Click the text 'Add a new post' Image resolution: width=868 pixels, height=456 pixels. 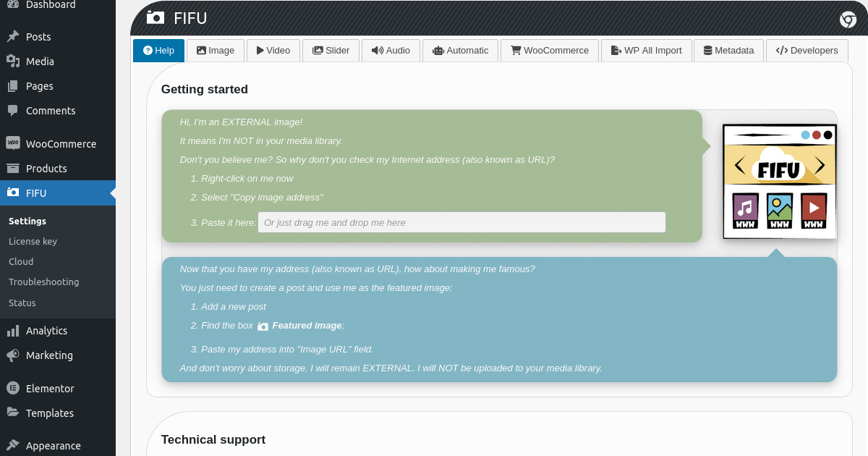click(234, 307)
